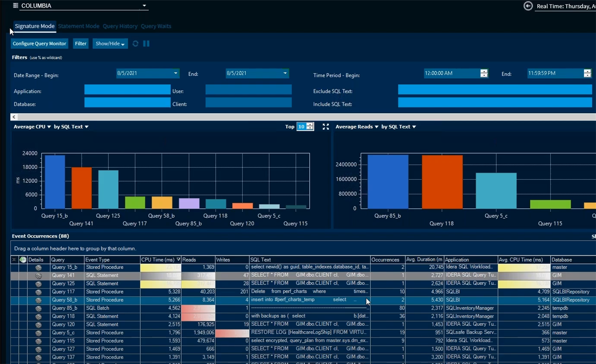Sort by the Application column header

pos(471,260)
